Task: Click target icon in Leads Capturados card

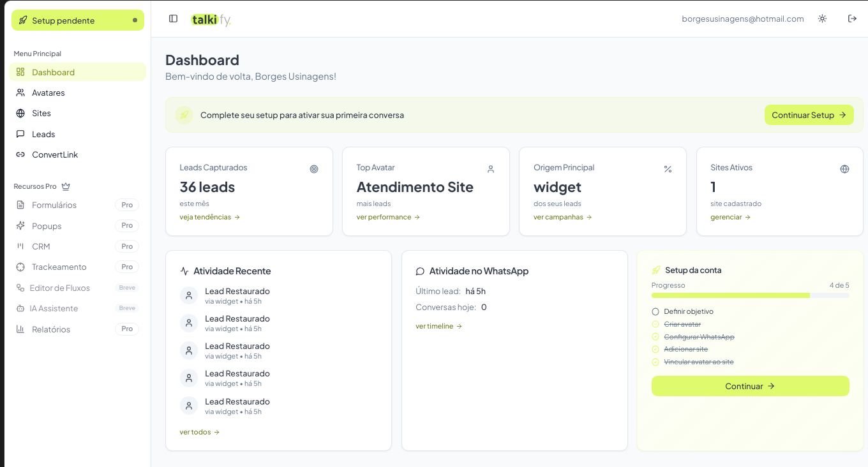Action: coord(314,169)
